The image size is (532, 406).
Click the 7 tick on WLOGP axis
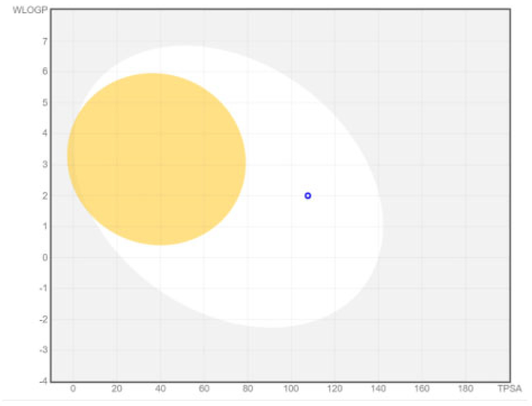click(x=45, y=41)
